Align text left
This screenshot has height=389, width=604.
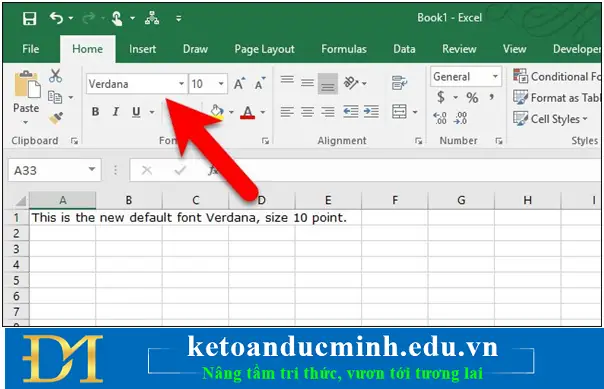[287, 112]
